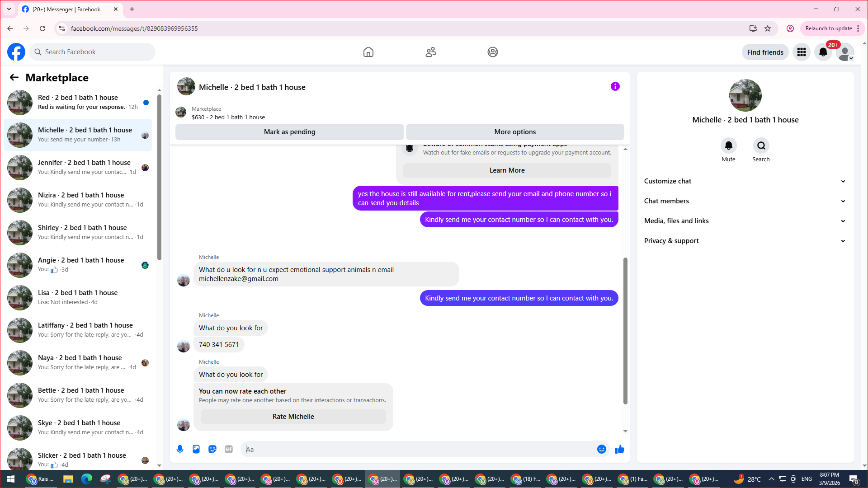The width and height of the screenshot is (868, 488).
Task: Search within conversation using Search icon
Action: 761,145
